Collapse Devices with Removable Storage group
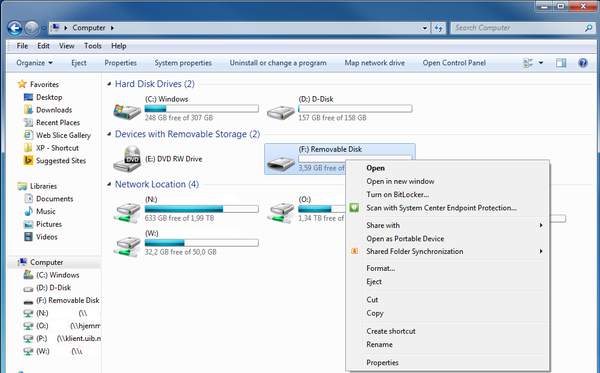600x373 pixels. click(x=109, y=134)
